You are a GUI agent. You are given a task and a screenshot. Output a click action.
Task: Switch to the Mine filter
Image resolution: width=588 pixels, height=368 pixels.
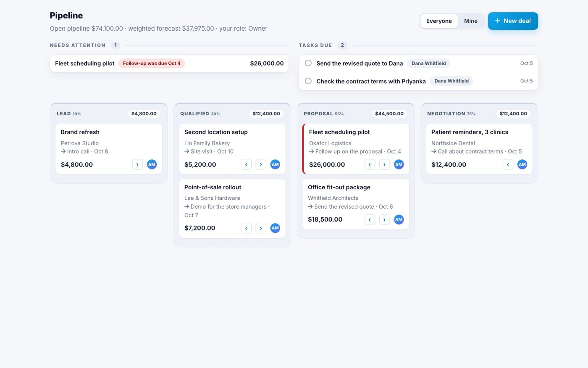471,21
